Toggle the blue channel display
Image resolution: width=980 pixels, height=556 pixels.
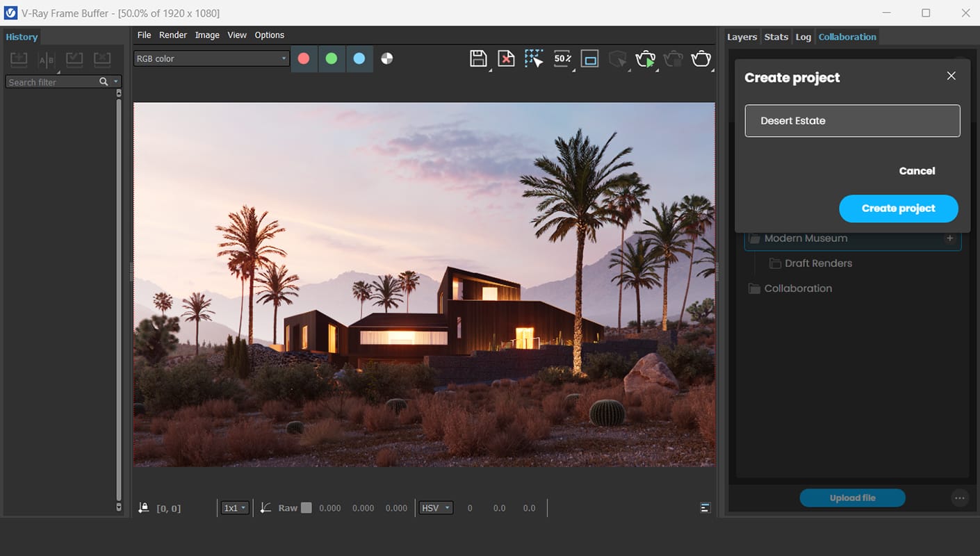click(x=359, y=59)
